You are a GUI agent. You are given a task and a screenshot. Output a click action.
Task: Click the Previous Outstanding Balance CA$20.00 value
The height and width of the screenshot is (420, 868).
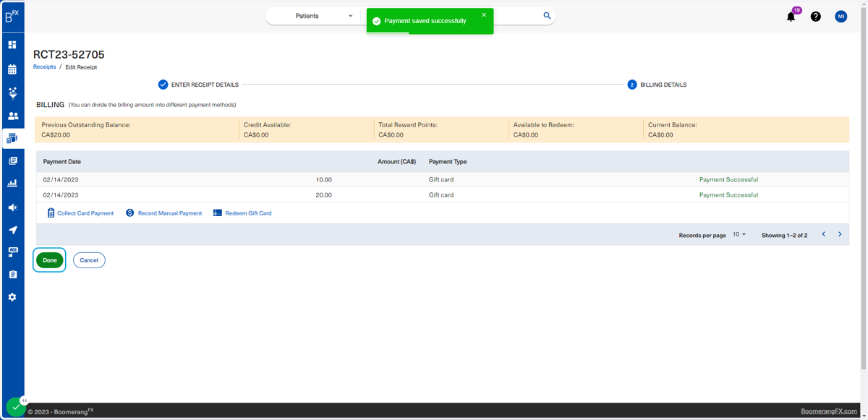pyautogui.click(x=56, y=135)
